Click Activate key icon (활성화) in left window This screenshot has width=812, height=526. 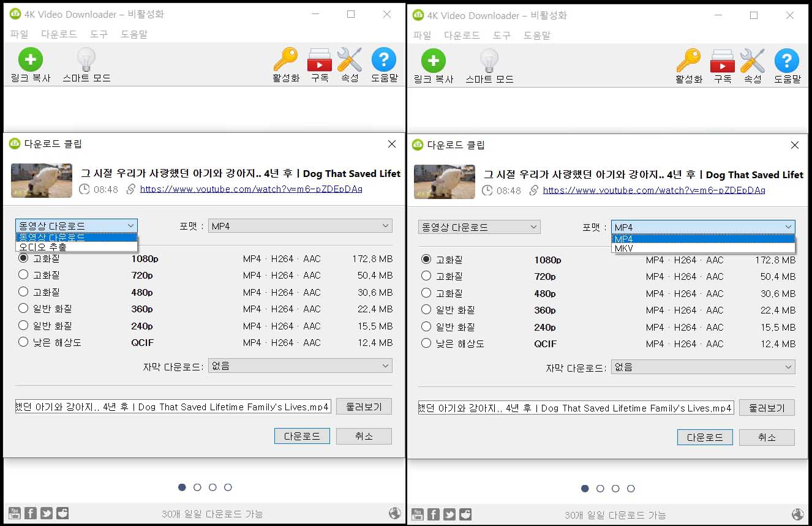(285, 65)
